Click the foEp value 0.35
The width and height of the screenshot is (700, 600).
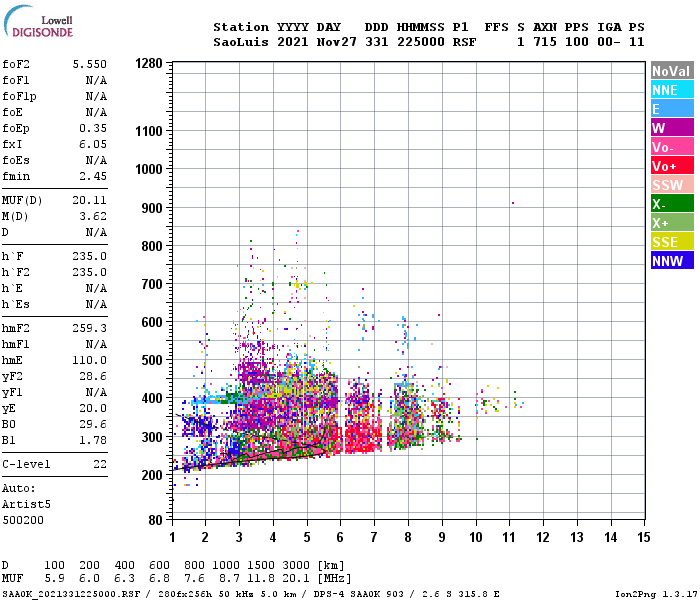(x=93, y=128)
